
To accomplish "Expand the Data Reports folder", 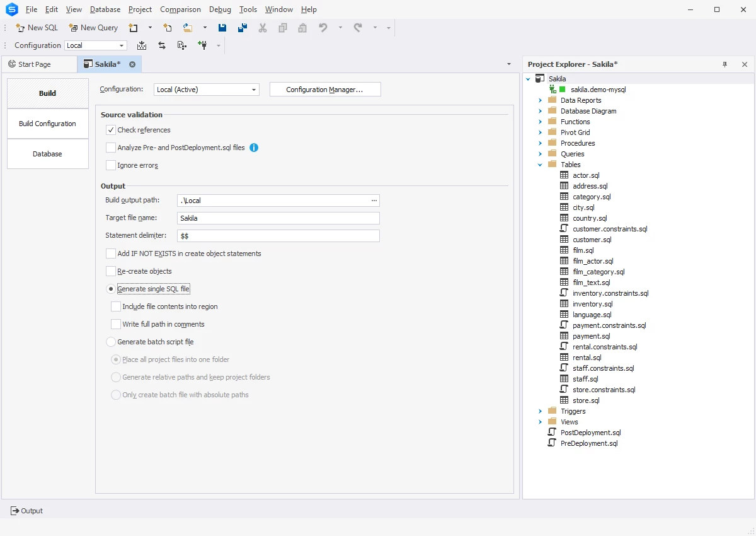I will pyautogui.click(x=540, y=100).
